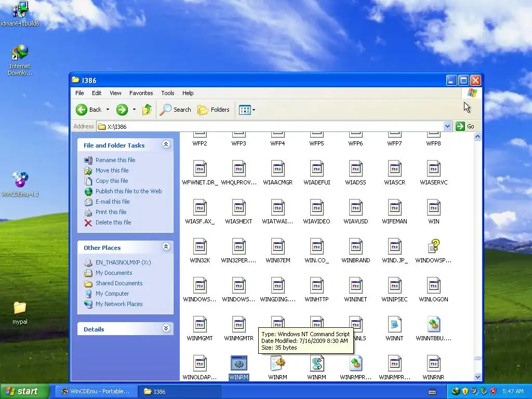Open My Network Places link
The image size is (532, 399).
(119, 304)
